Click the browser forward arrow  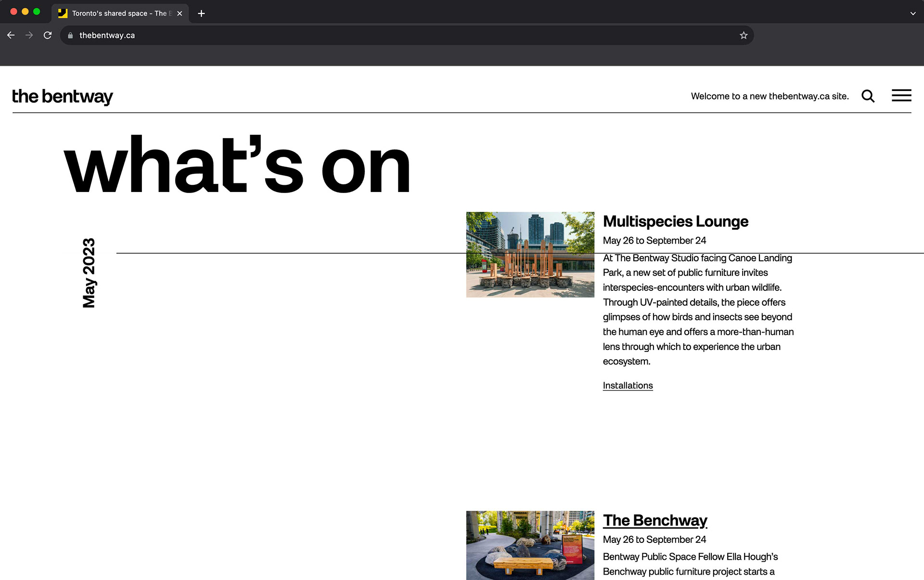(x=29, y=35)
